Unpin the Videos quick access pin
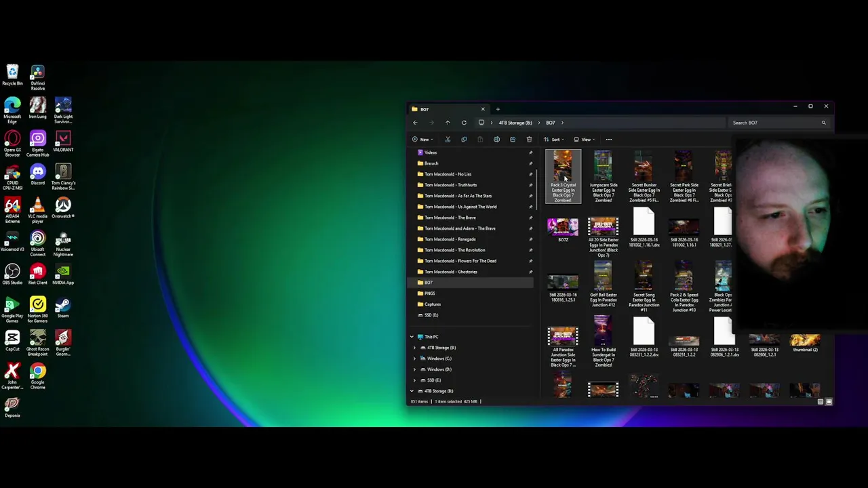 [x=530, y=152]
